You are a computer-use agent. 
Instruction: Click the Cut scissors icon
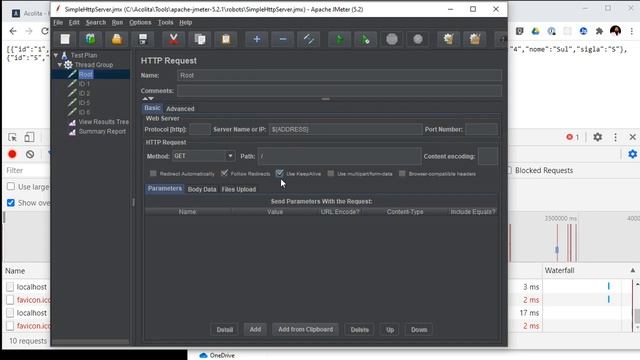173,39
